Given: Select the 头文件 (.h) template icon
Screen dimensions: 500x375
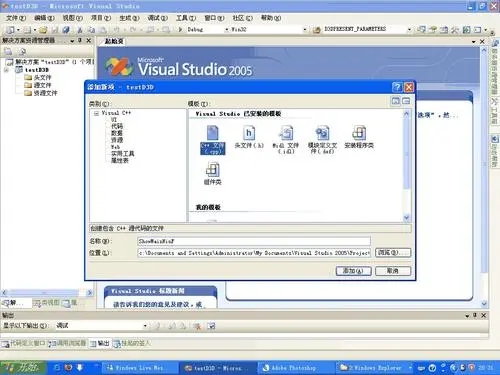Looking at the screenshot, I should (x=249, y=137).
